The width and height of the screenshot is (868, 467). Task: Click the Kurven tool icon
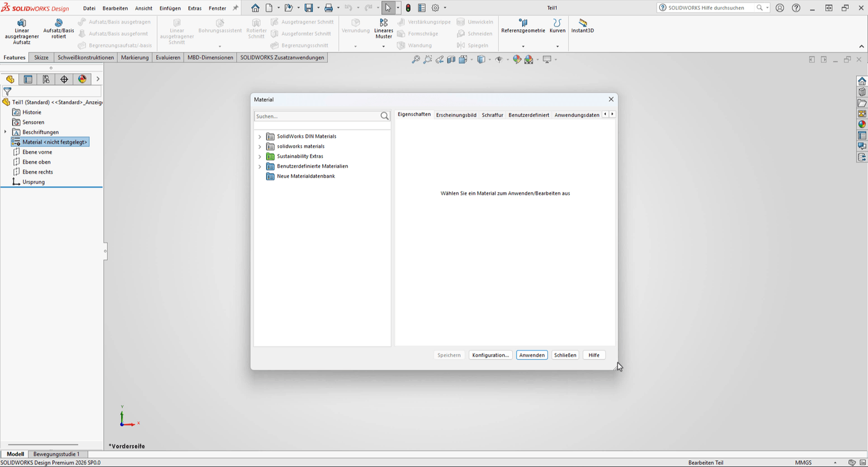tap(557, 23)
